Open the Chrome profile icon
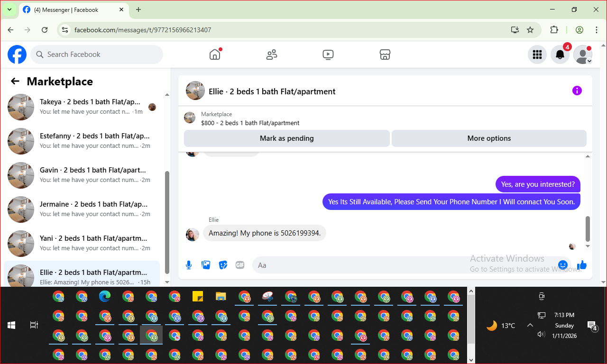This screenshot has width=607, height=364. (x=579, y=30)
